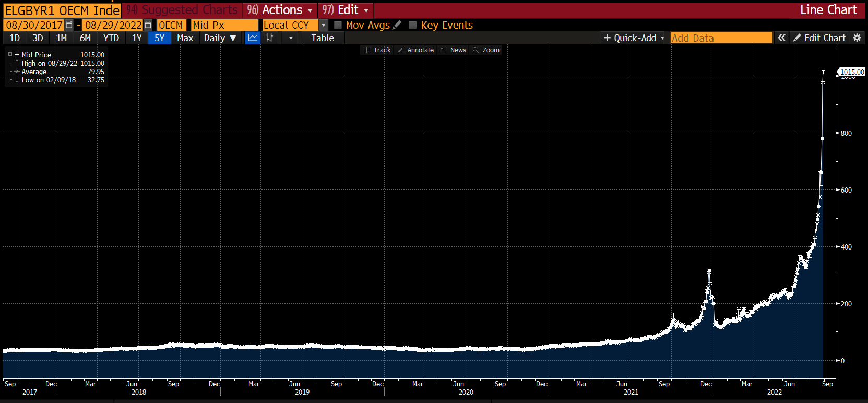Click Suggested Charts menu item
Screen dimensions: 868x403
pos(182,10)
